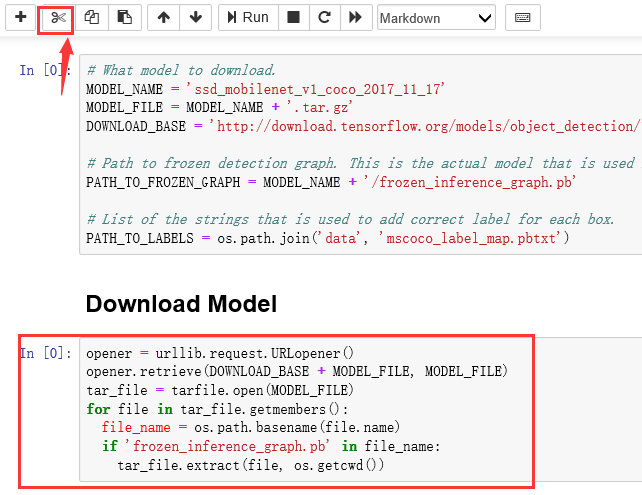Click the MODEL_FILE = MODEL_NAME + '.tar.gz' line
Image resolution: width=642 pixels, height=495 pixels.
click(x=219, y=107)
